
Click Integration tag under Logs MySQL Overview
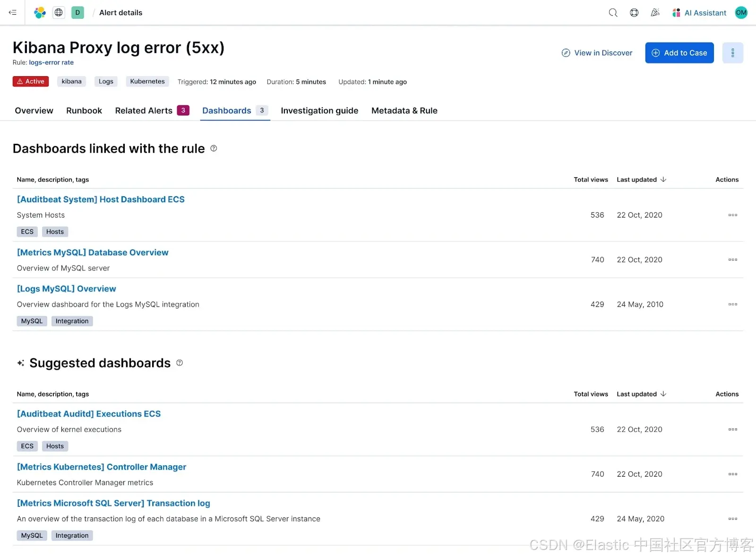[x=72, y=321]
